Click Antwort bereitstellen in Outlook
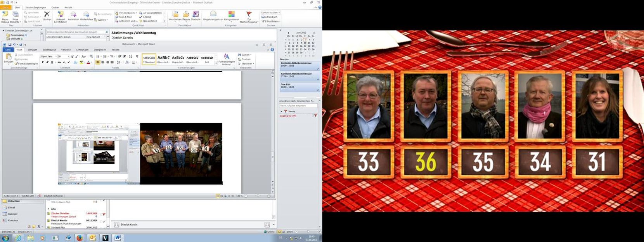 [x=61, y=17]
